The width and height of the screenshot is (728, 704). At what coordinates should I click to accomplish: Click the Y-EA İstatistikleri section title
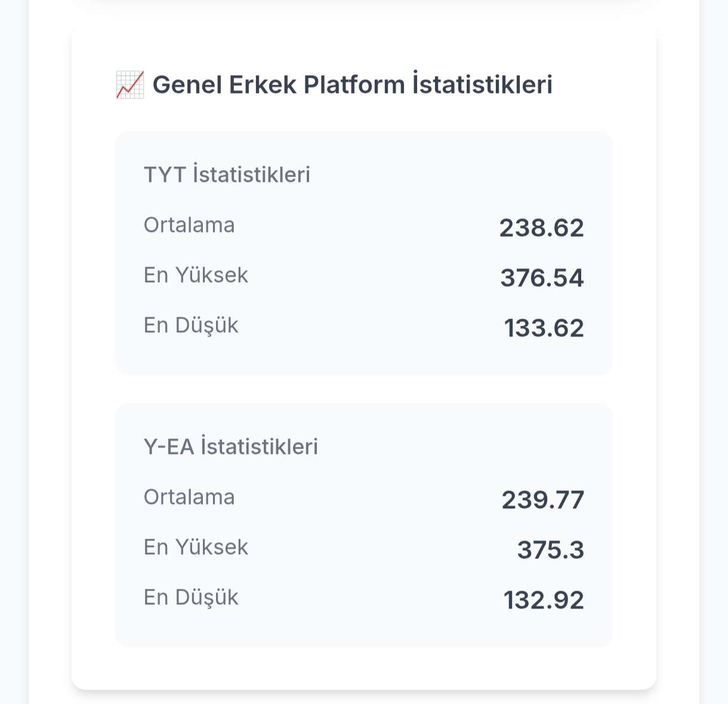coord(231,447)
